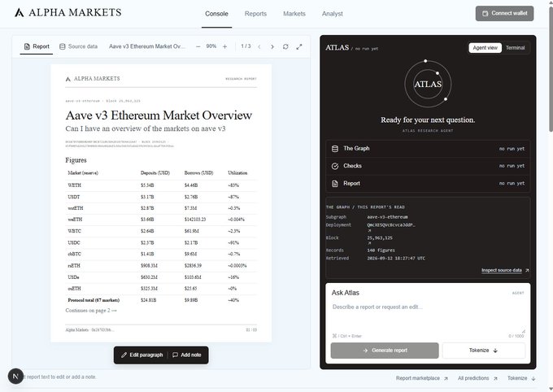The width and height of the screenshot is (553, 392).
Task: Select the WETH market row
Action: [161, 185]
